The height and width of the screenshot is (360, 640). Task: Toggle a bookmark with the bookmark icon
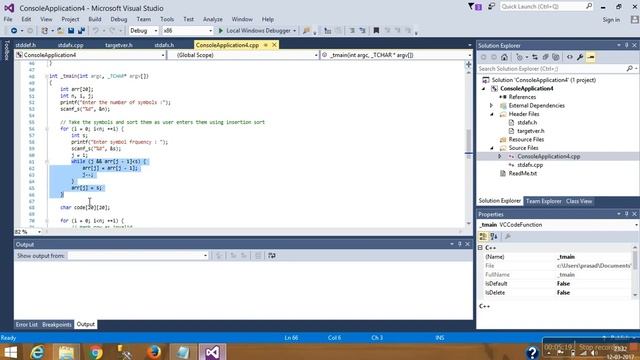(x=376, y=31)
